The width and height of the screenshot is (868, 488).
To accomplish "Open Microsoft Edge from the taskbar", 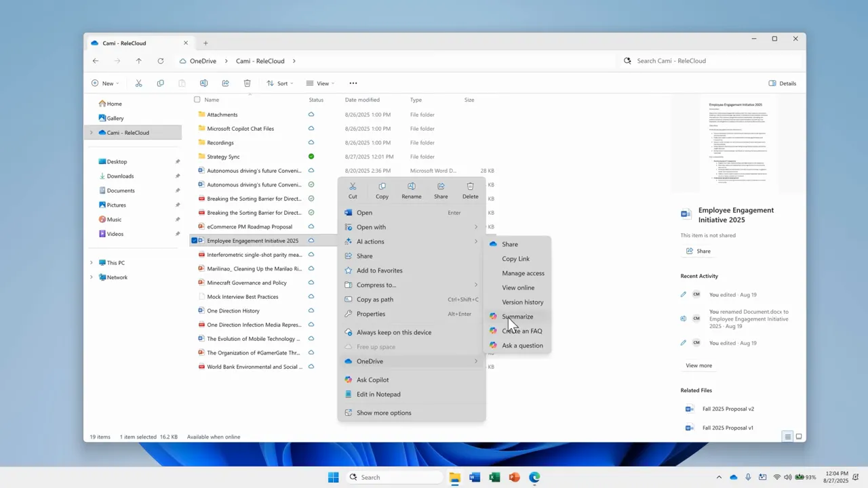I will pos(534,477).
